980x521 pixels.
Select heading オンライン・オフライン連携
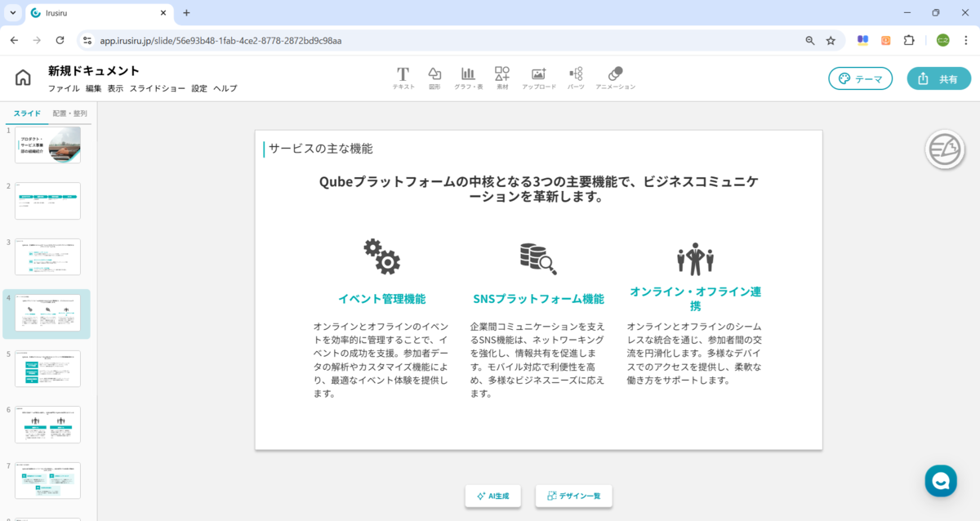pos(695,299)
